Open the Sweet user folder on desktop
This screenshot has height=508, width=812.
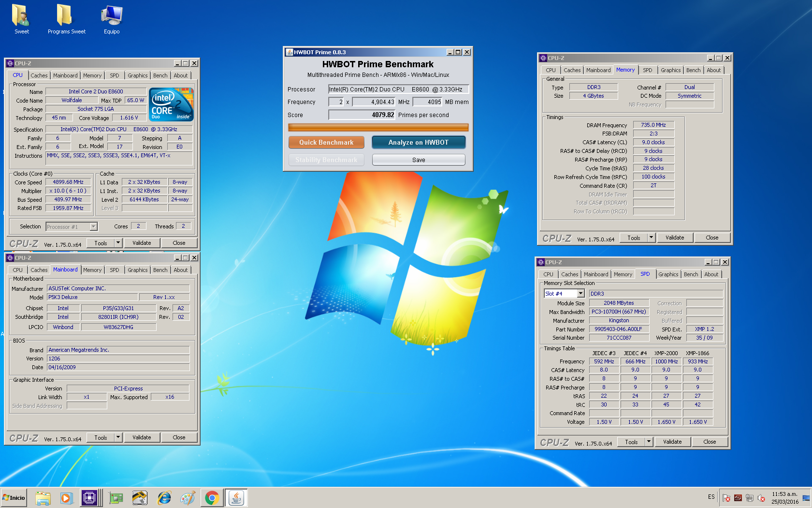click(x=21, y=19)
